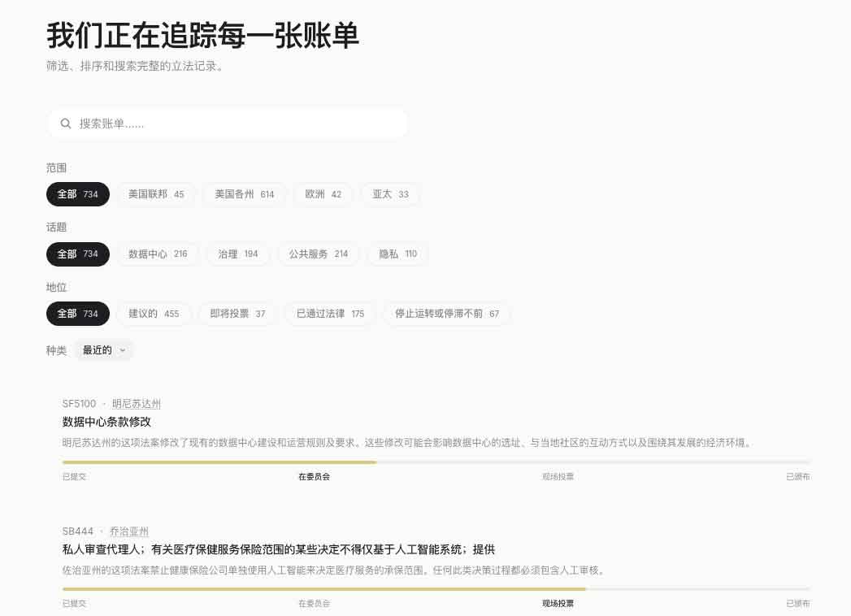Screen dimensions: 851x616
Task: Filter bills by 欧洲 region
Action: pos(323,194)
